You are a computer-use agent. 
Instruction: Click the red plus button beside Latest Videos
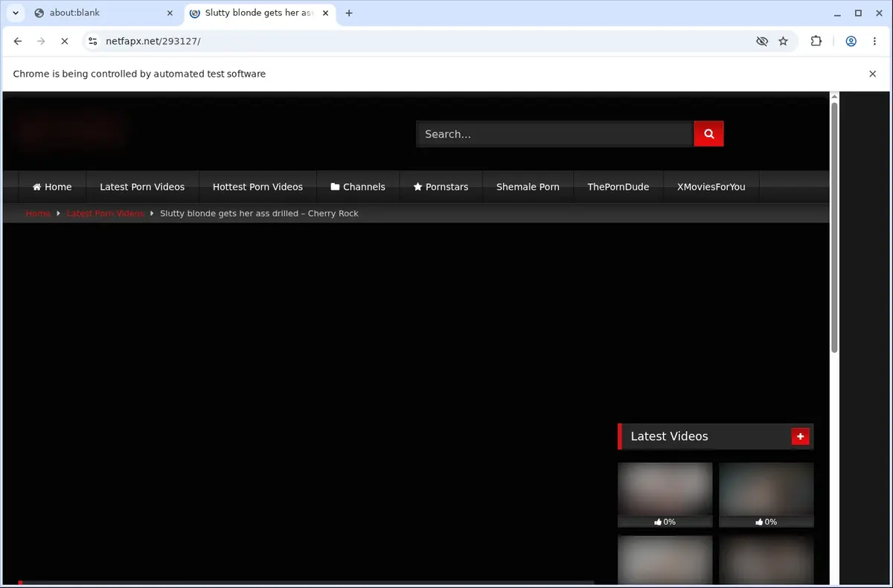coord(800,437)
